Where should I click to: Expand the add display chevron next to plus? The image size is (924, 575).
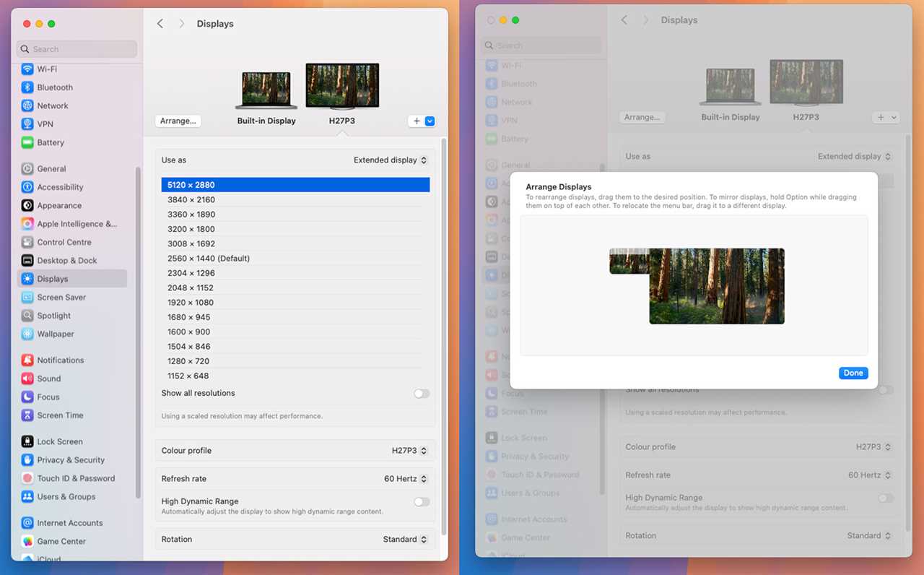tap(430, 121)
